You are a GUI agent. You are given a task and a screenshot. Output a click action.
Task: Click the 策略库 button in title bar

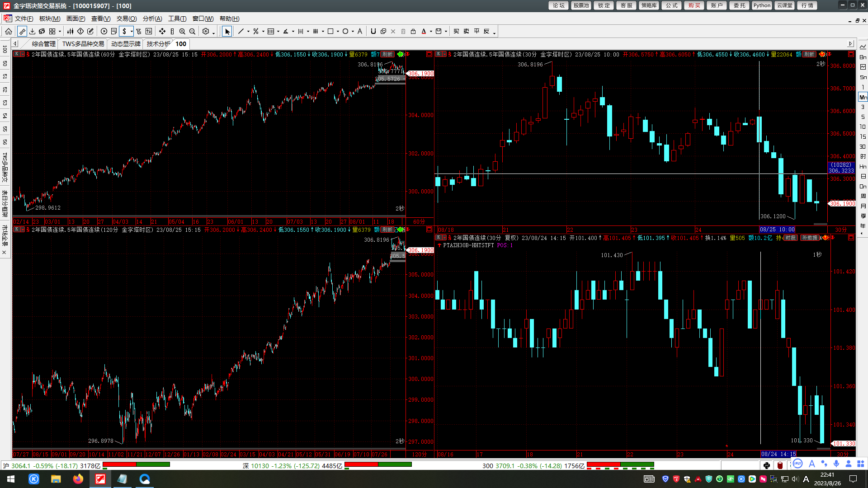pos(649,5)
